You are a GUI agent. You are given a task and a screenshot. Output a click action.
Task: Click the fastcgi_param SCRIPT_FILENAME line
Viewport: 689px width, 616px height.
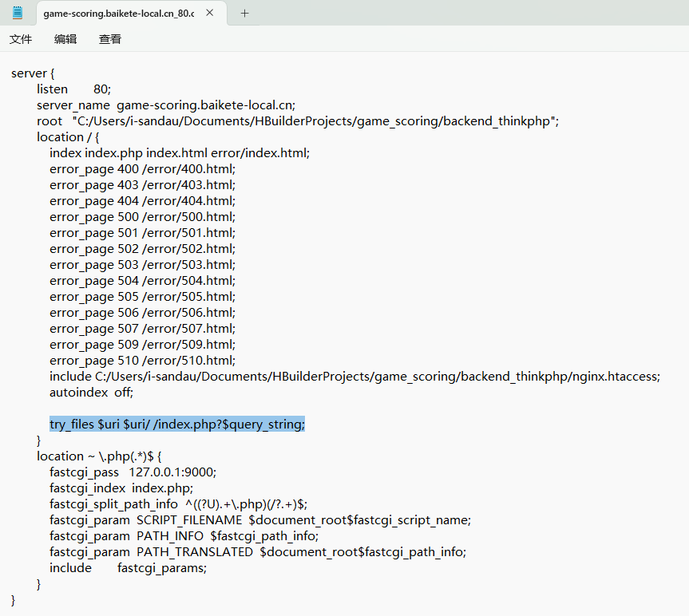tap(259, 520)
